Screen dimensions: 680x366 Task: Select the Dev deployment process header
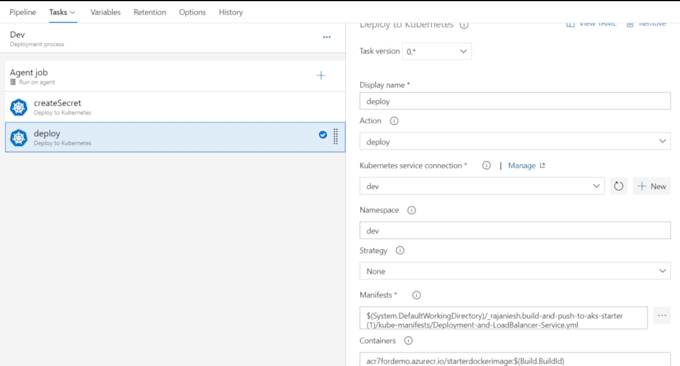coord(173,38)
